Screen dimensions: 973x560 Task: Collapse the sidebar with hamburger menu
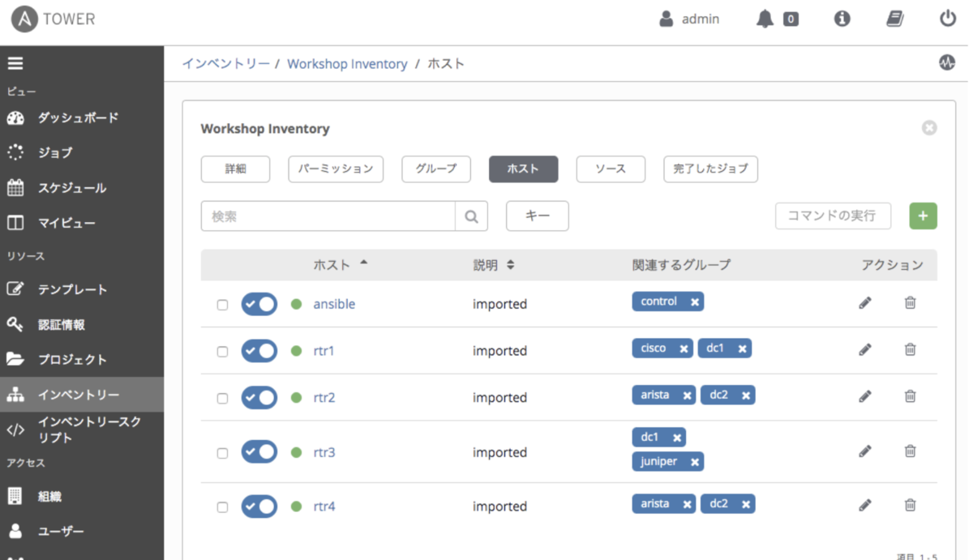[15, 63]
